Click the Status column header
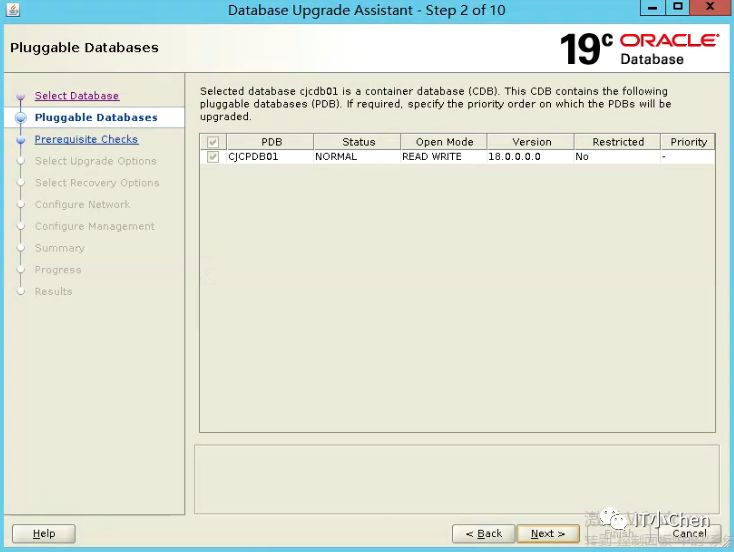The image size is (734, 552). coord(357,141)
